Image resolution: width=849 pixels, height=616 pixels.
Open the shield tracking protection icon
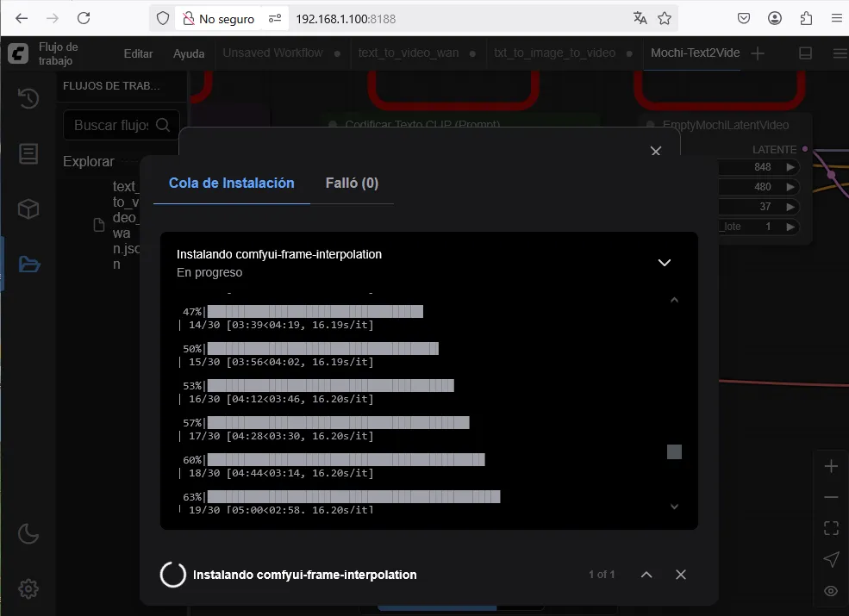(x=162, y=18)
